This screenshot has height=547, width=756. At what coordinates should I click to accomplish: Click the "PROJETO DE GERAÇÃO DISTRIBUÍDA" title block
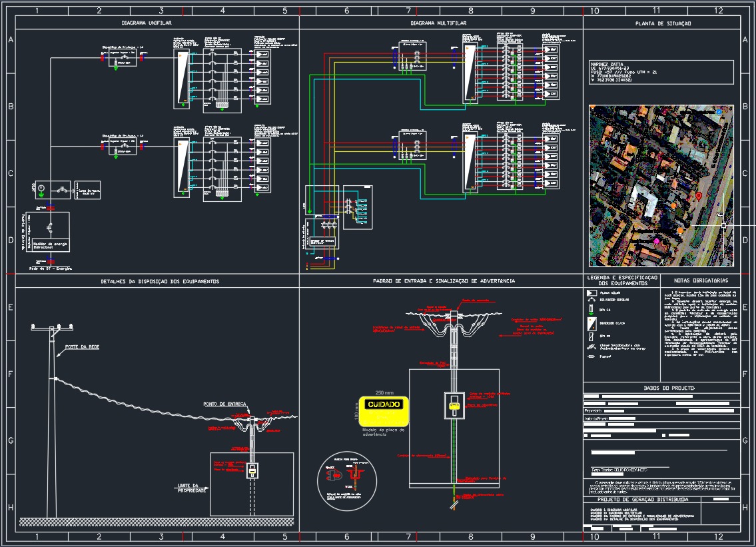point(643,500)
